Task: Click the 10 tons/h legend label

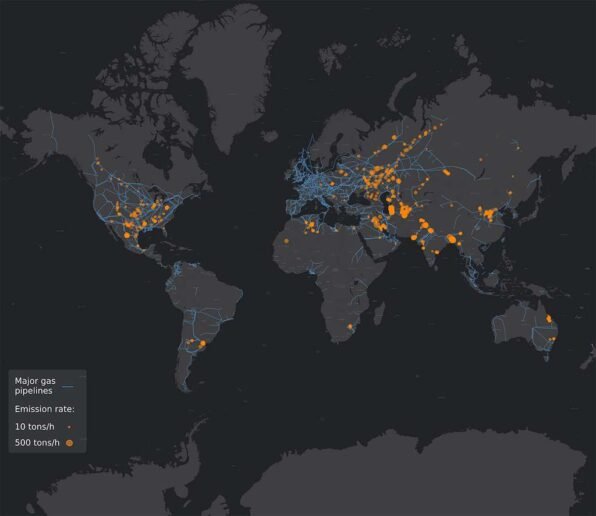Action: coord(35,427)
